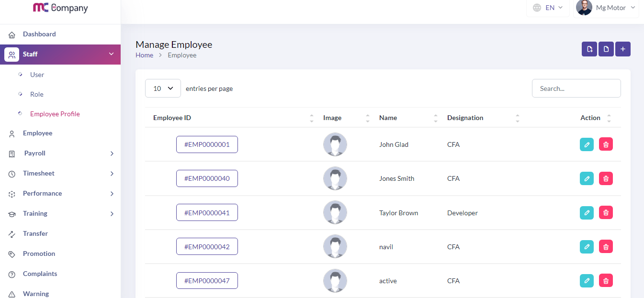Edit John Glad's employee record
The image size is (644, 298).
[x=587, y=144]
